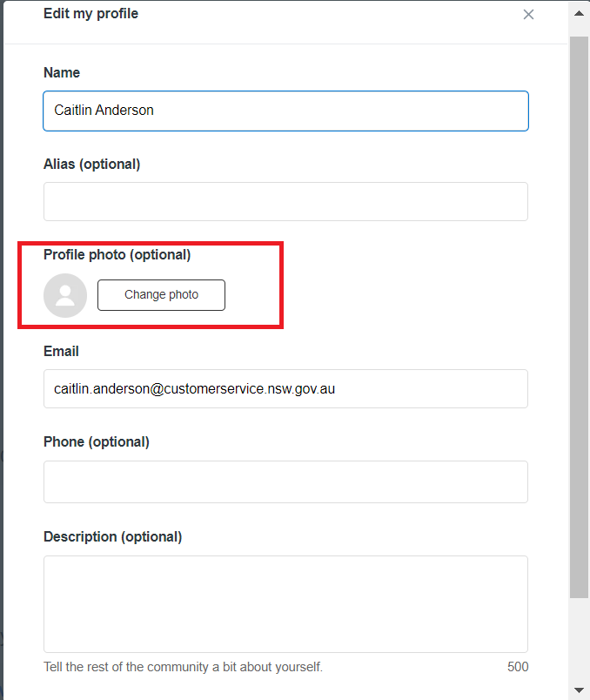
Task: Click the vertical scrollbar thumb
Action: (x=579, y=317)
